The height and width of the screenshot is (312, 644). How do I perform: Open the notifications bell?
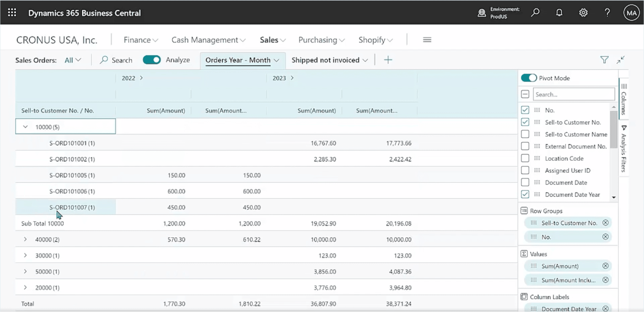tap(559, 12)
